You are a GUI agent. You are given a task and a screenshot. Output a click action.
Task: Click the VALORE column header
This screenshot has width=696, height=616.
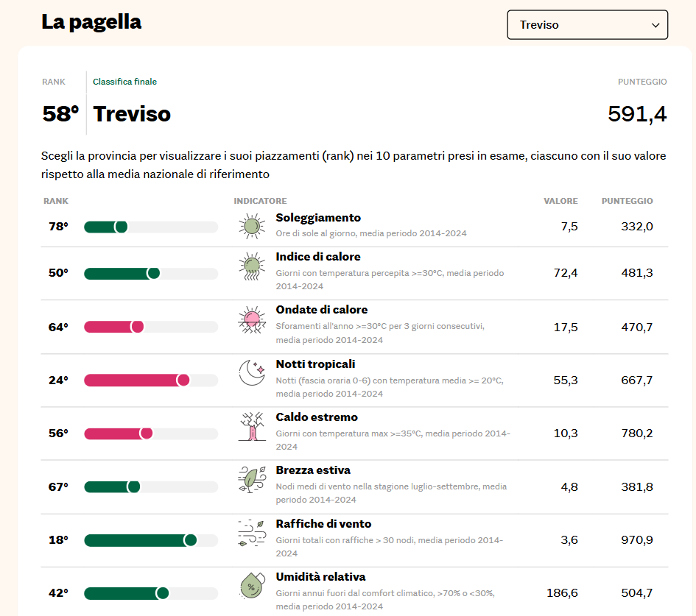560,201
